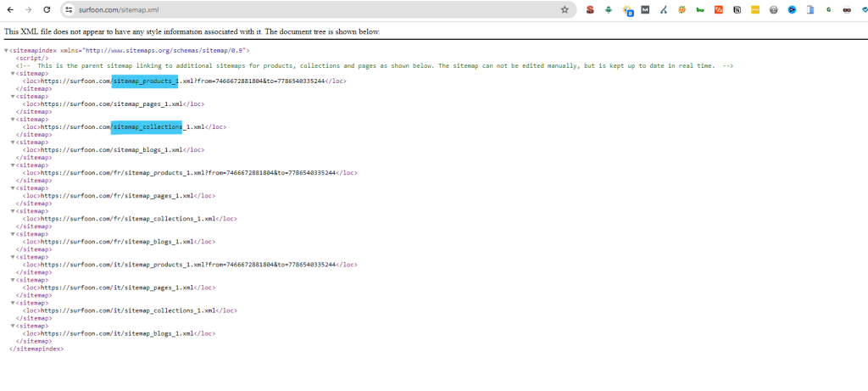
Task: Open the Notion extension icon
Action: 737,10
